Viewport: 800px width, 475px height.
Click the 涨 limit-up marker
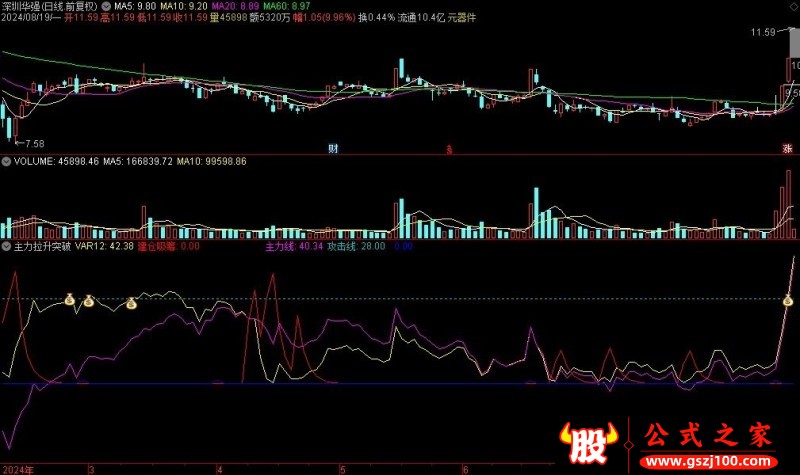(x=787, y=148)
